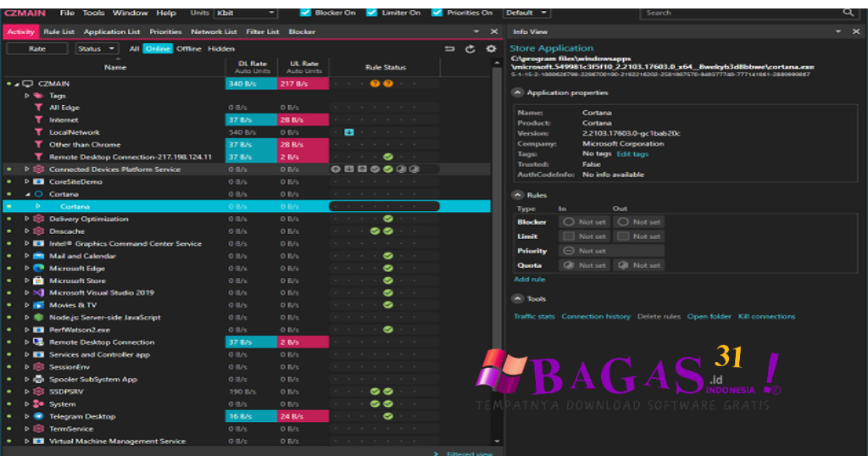Click the Cortana group circle icon
Image resolution: width=868 pixels, height=456 pixels.
click(38, 194)
